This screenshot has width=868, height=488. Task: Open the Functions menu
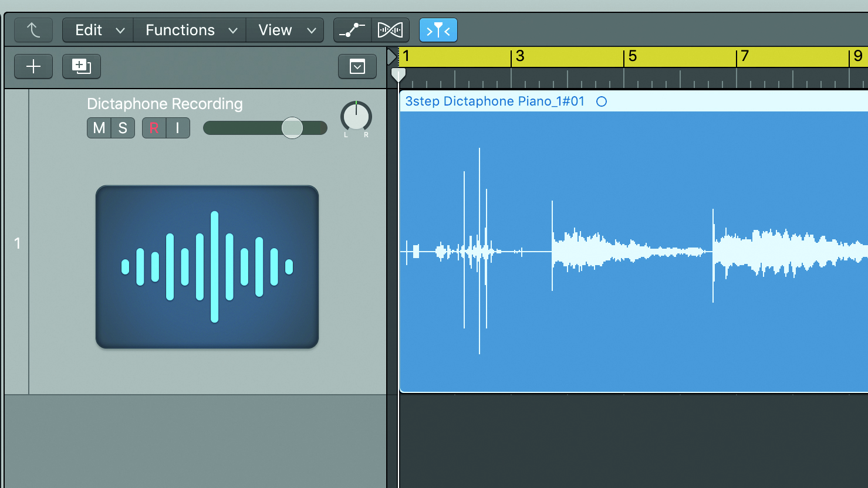click(x=189, y=30)
